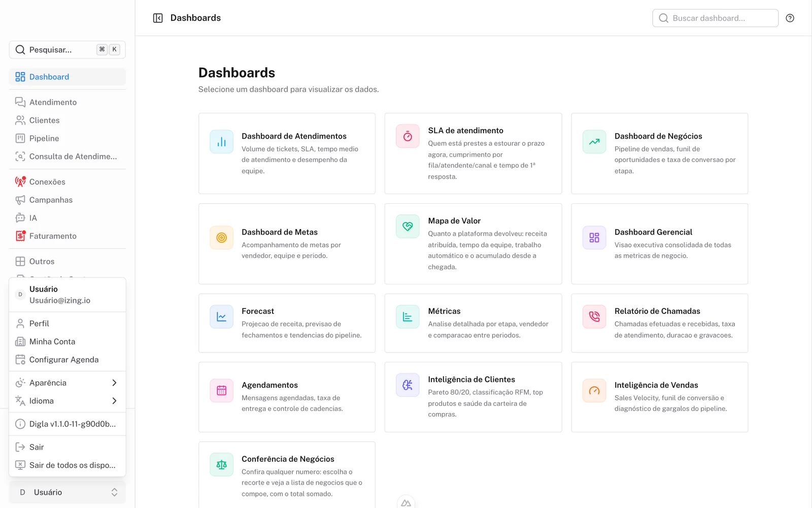Select Sair de todos os dispositivos
The image size is (812, 508).
pos(67,465)
